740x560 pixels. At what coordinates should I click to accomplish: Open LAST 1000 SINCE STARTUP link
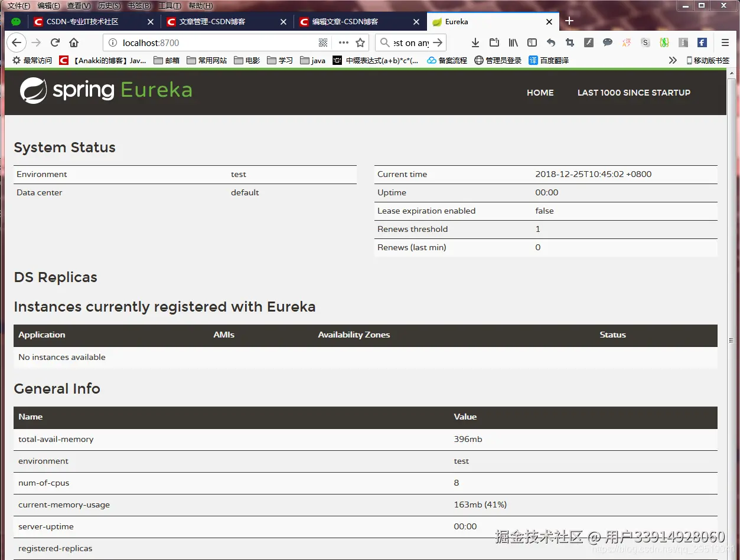tap(634, 93)
